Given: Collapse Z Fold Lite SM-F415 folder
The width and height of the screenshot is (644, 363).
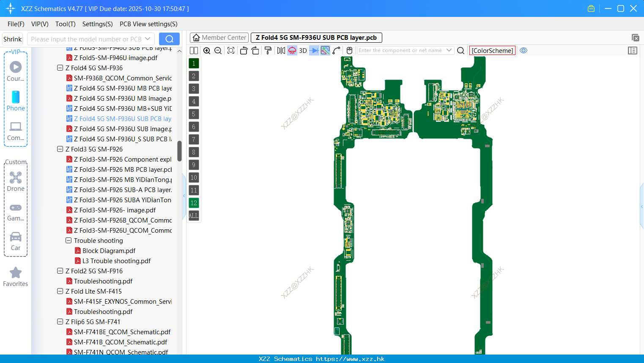Looking at the screenshot, I should point(60,291).
